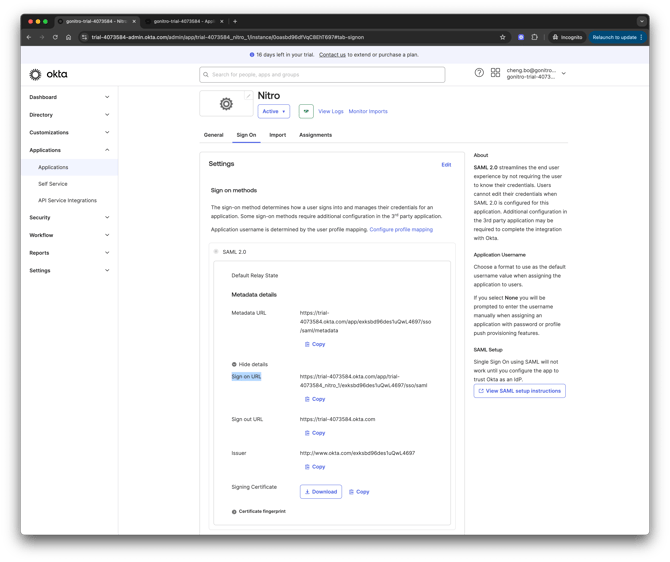Screen dimensions: 670x562
Task: Collapse metadata with Hide details toggle
Action: [250, 364]
